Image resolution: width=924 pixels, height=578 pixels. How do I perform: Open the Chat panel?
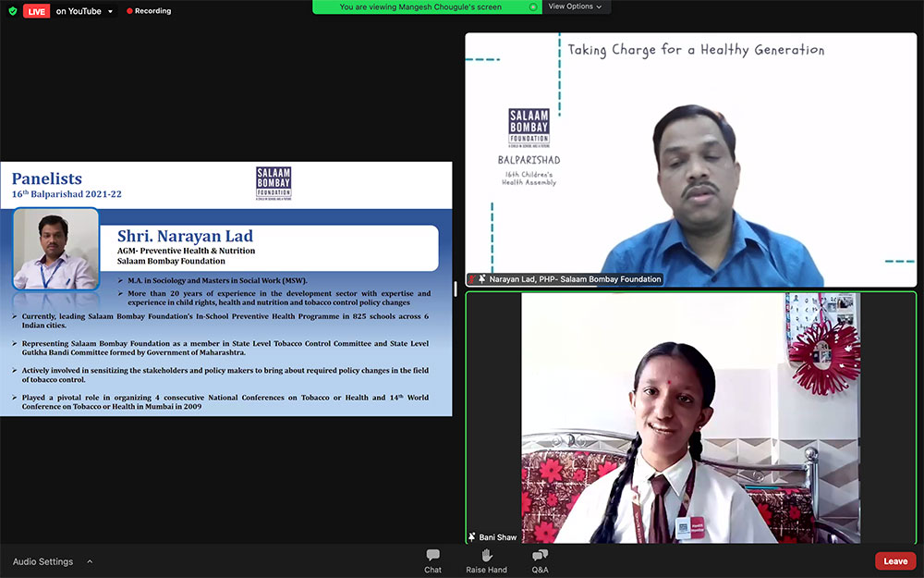tap(432, 561)
